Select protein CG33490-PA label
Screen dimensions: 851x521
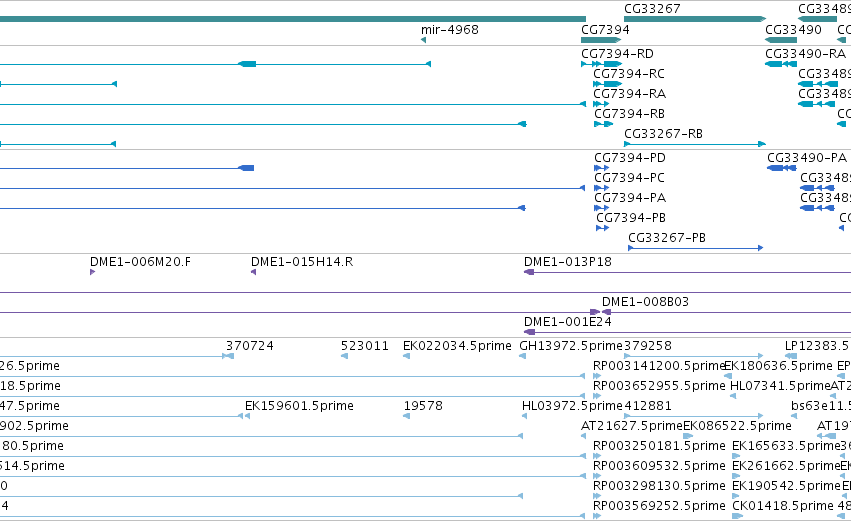[807, 158]
